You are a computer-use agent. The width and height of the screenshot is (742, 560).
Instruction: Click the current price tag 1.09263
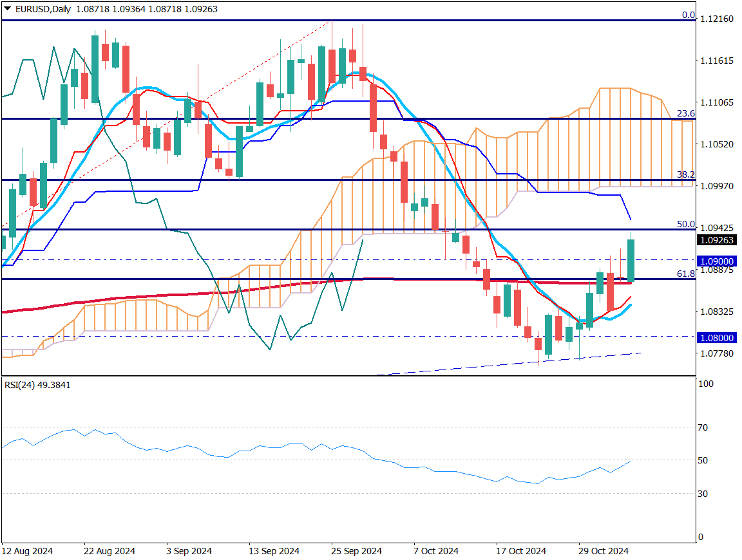tap(717, 239)
